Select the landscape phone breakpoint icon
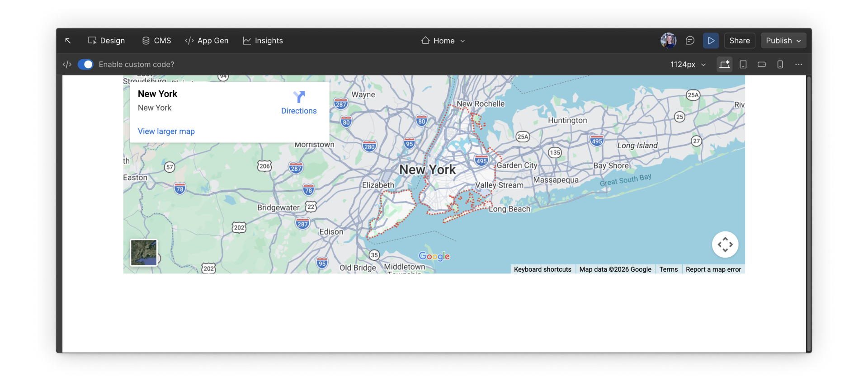 click(761, 65)
